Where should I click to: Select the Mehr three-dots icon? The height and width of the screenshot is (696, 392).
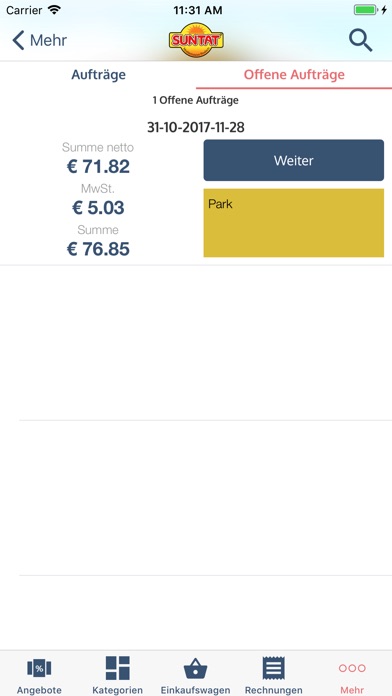352,668
